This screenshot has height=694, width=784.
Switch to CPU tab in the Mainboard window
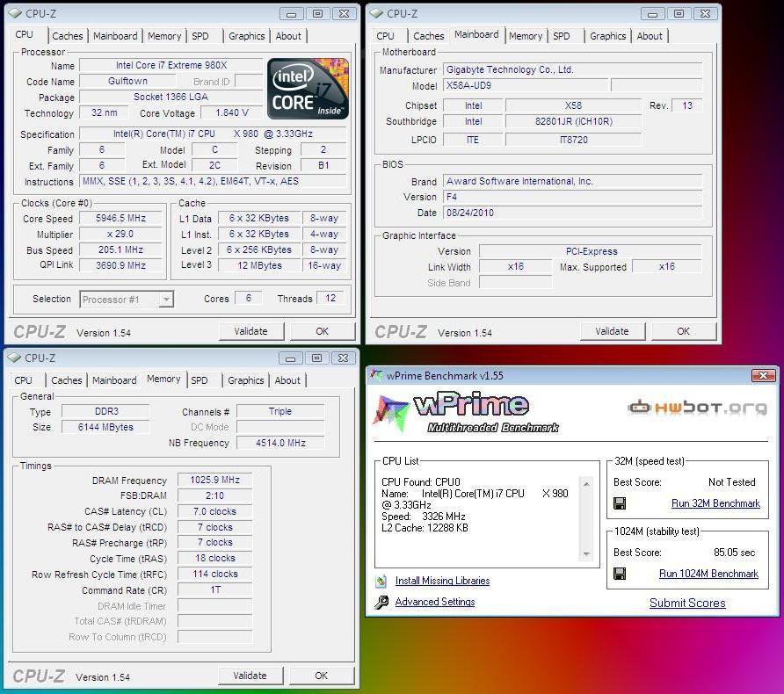coord(385,36)
